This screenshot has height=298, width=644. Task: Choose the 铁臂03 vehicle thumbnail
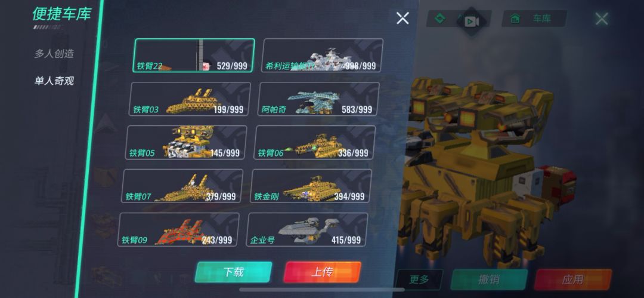190,99
